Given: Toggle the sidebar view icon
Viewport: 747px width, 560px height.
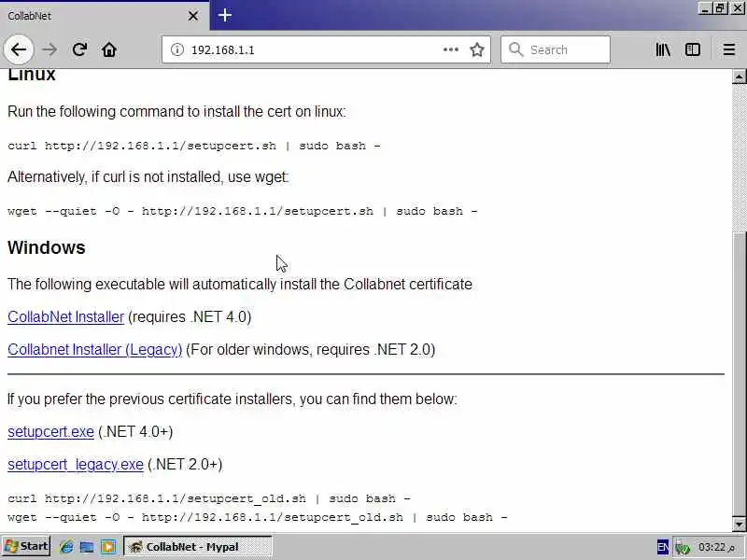Looking at the screenshot, I should click(693, 49).
